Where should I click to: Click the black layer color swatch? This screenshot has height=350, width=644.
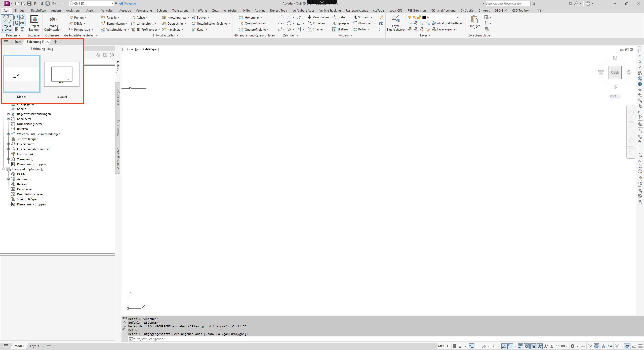[x=424, y=17]
